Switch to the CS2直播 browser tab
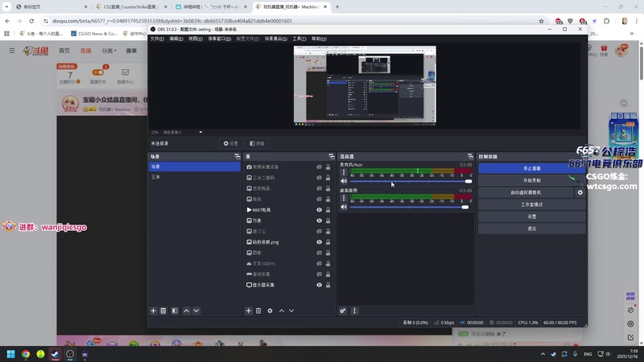Viewport: 644px width, 362px height. pos(130,6)
